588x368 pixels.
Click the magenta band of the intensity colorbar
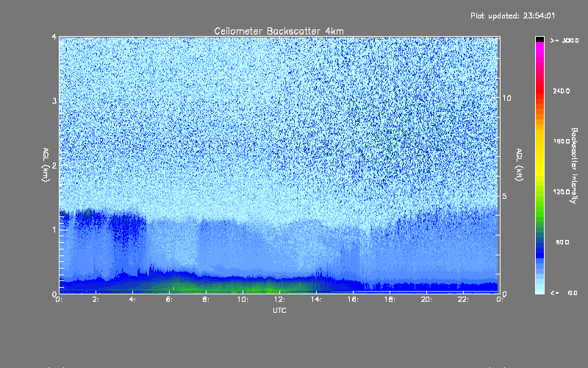[x=539, y=49]
